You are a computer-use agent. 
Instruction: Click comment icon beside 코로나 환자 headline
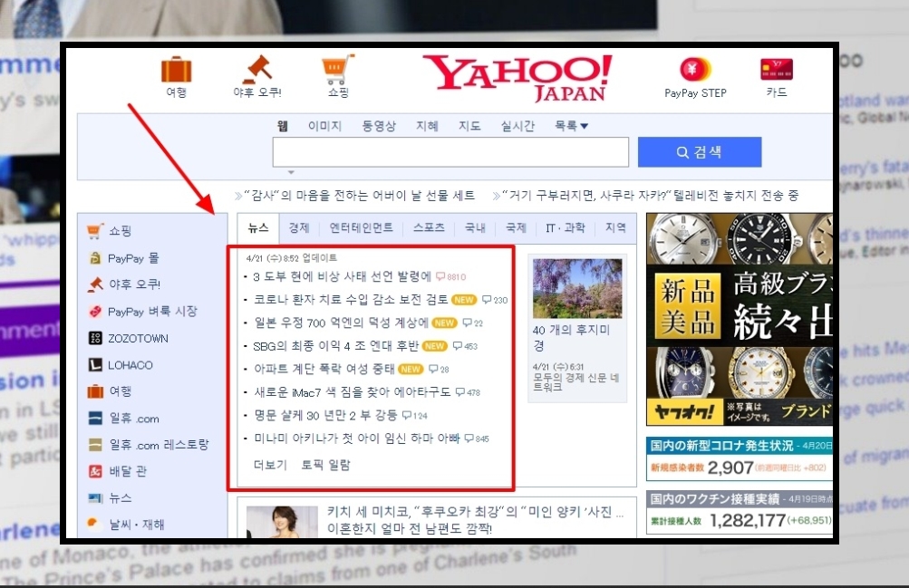[x=487, y=300]
